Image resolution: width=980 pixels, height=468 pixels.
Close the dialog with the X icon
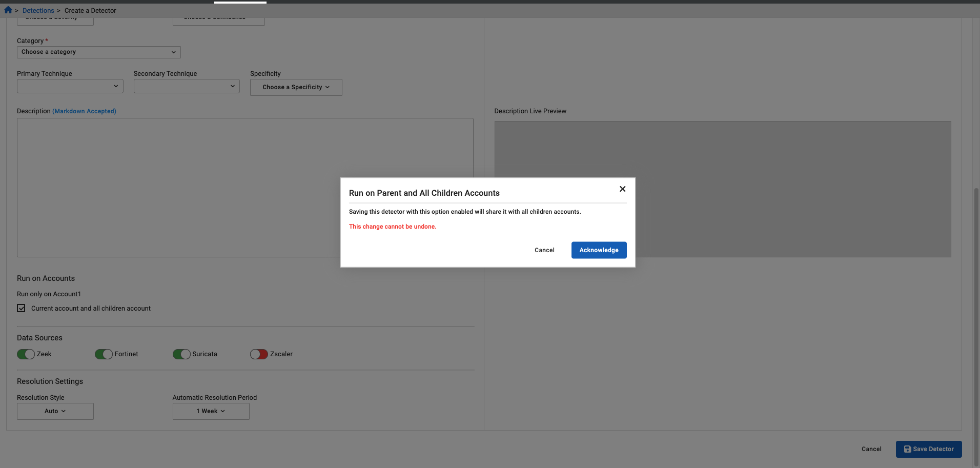pos(622,189)
